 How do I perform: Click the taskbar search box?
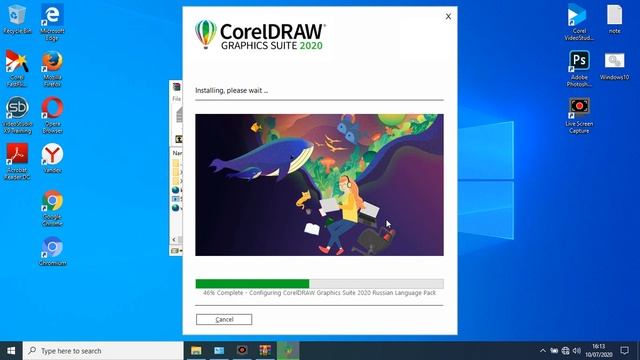coord(103,351)
